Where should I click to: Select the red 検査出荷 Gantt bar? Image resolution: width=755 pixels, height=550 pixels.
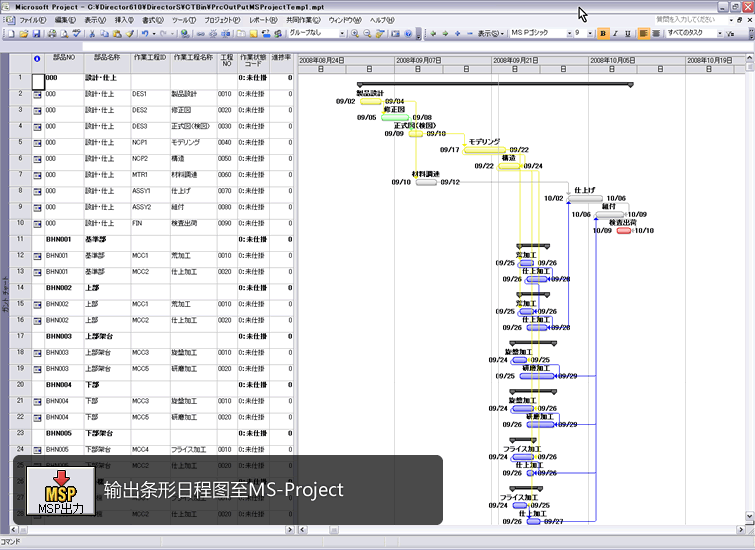624,231
